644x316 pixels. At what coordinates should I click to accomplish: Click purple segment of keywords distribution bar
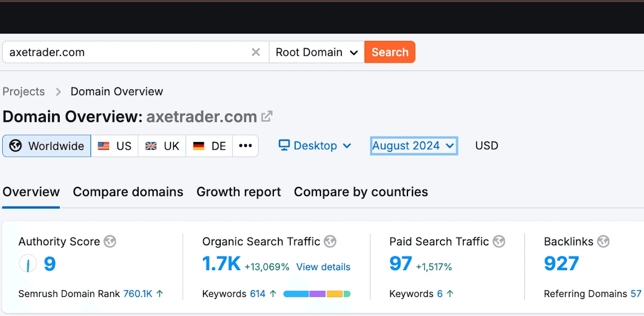point(318,294)
